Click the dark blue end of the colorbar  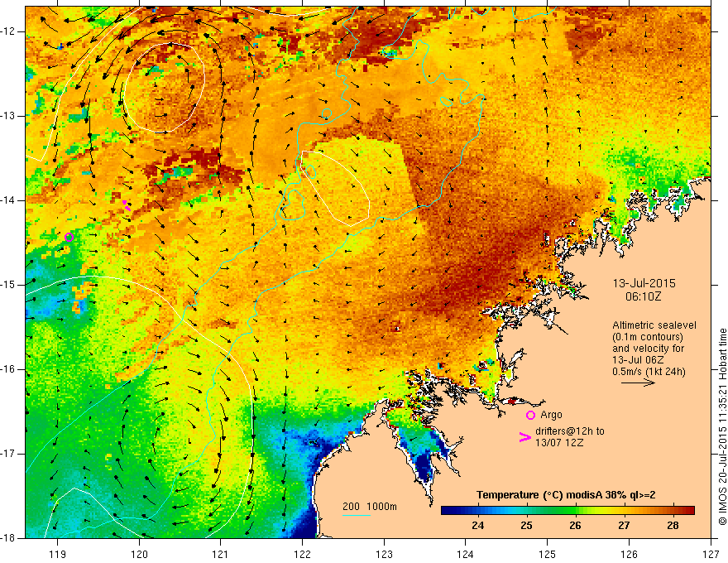click(448, 511)
